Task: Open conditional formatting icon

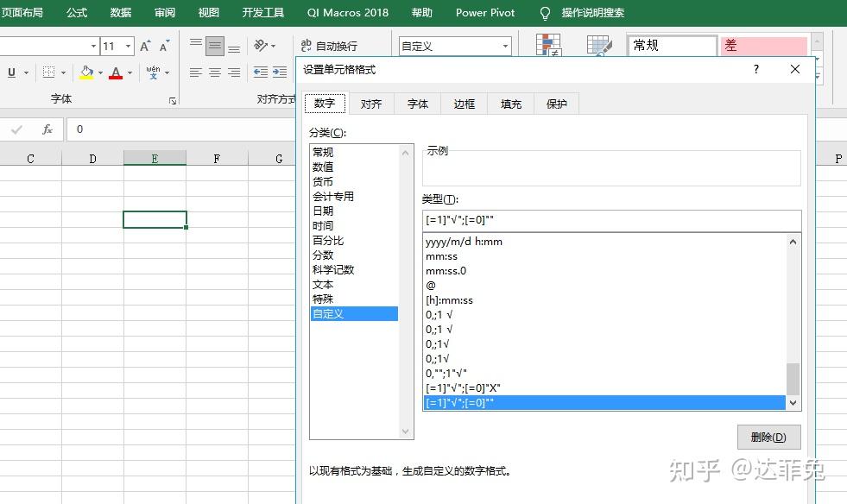Action: [x=548, y=45]
